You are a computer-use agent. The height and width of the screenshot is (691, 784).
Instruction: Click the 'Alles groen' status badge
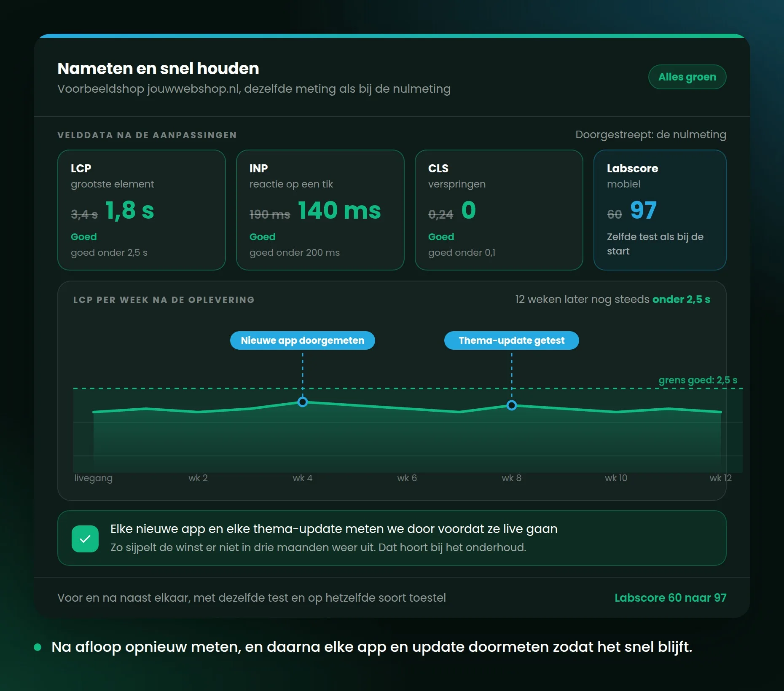[x=687, y=77]
